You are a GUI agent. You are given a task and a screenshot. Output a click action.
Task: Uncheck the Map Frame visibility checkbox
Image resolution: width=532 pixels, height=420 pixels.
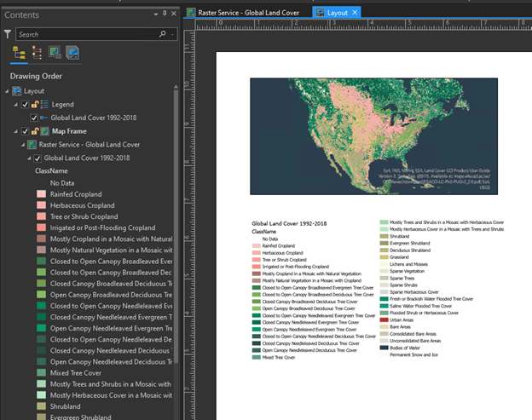pyautogui.click(x=25, y=131)
